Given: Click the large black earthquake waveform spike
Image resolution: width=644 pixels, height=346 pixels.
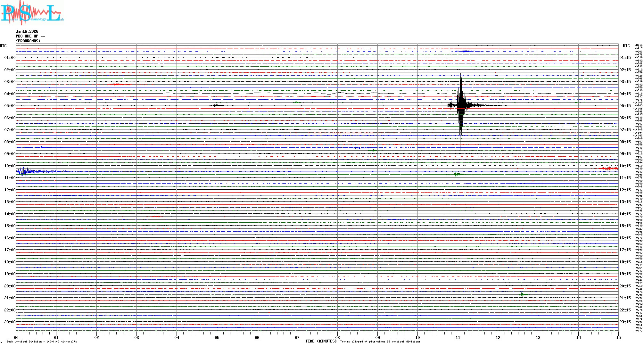Looking at the screenshot, I should [460, 105].
